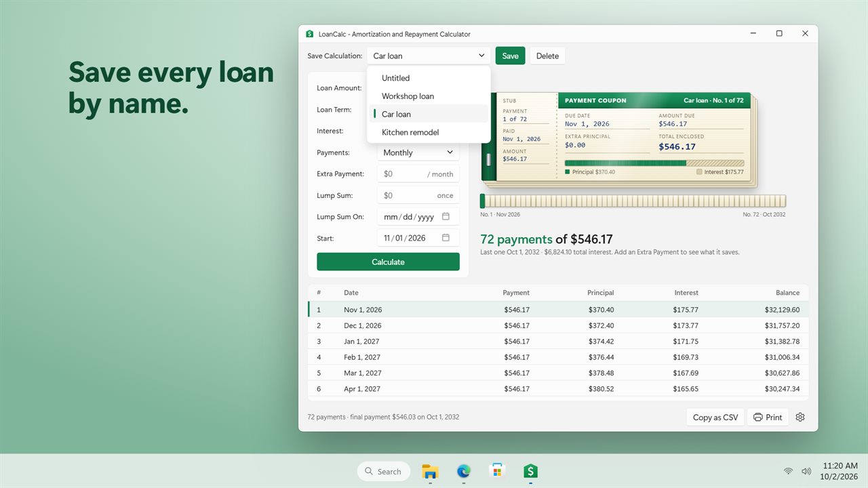Click the 'No. 72 · Oct 2032' timeline label

point(764,215)
